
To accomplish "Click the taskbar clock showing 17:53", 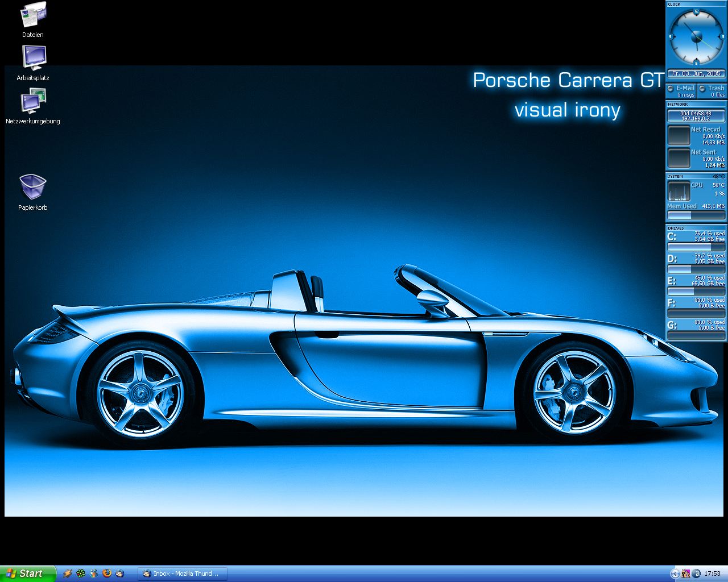I will click(712, 573).
